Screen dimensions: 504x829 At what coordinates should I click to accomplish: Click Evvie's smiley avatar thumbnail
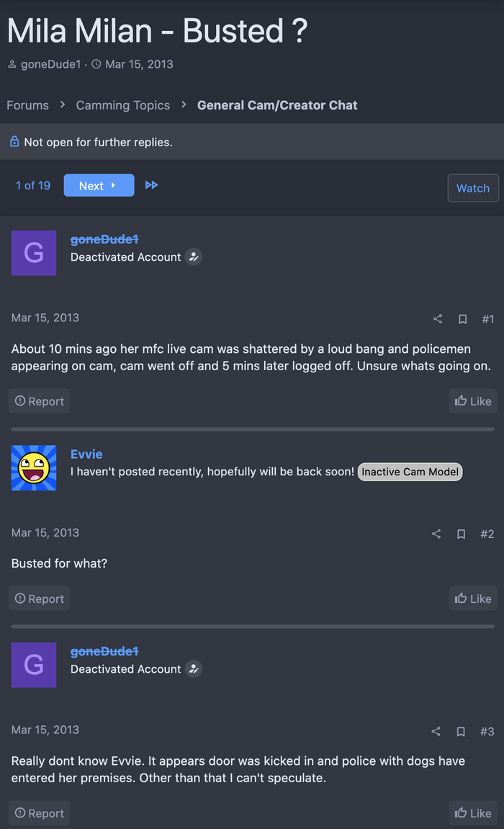34,468
